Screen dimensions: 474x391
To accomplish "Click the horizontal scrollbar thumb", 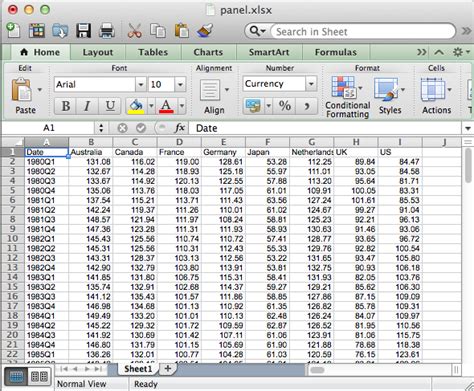I will tap(317, 370).
